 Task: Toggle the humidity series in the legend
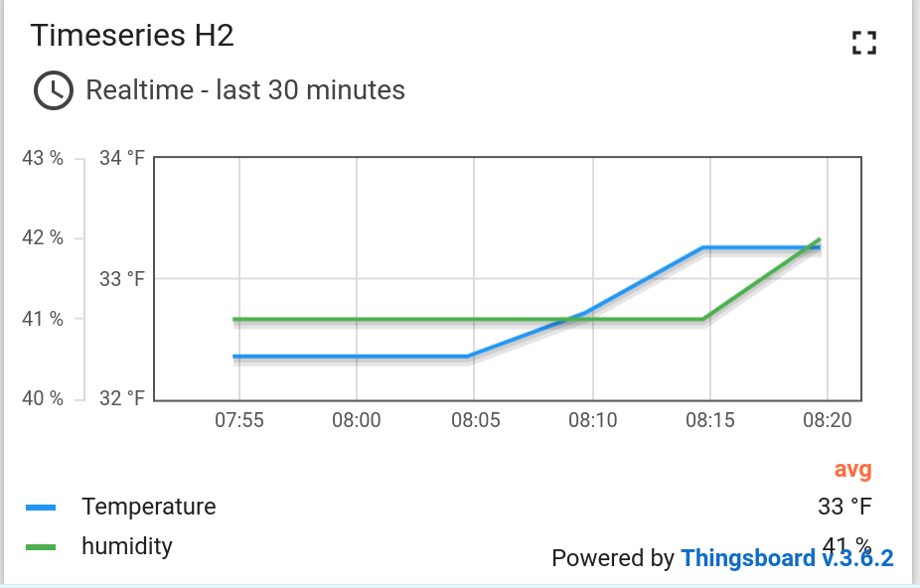point(127,546)
